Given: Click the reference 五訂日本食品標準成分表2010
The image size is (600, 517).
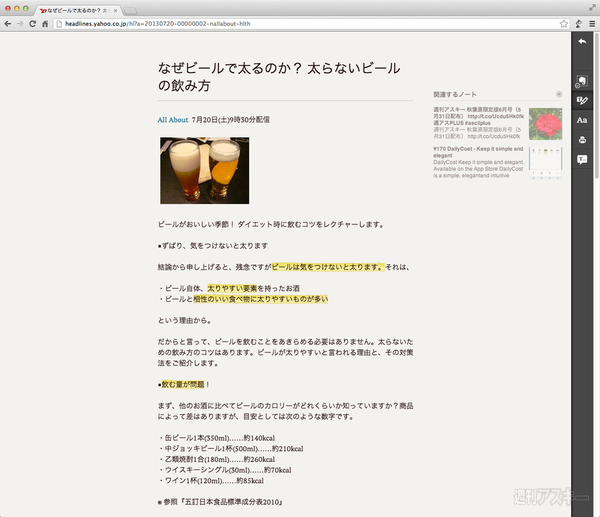Looking at the screenshot, I should point(234,502).
